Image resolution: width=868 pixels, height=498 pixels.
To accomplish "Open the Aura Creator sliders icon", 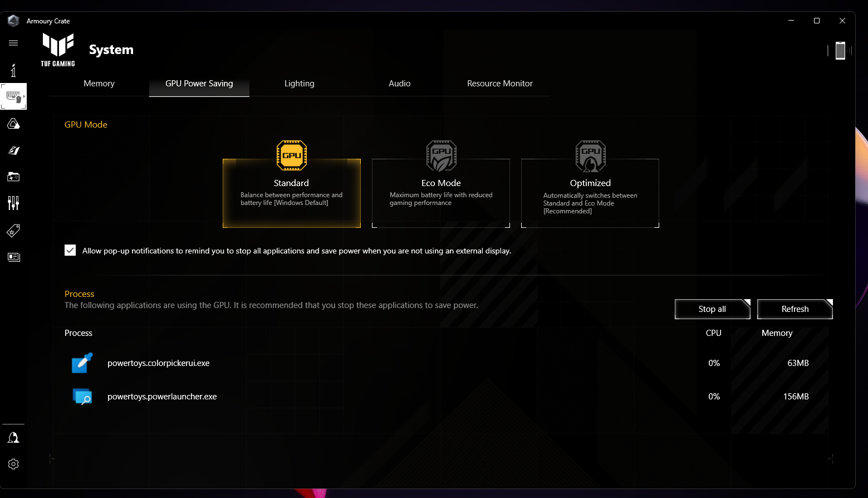I will click(13, 203).
